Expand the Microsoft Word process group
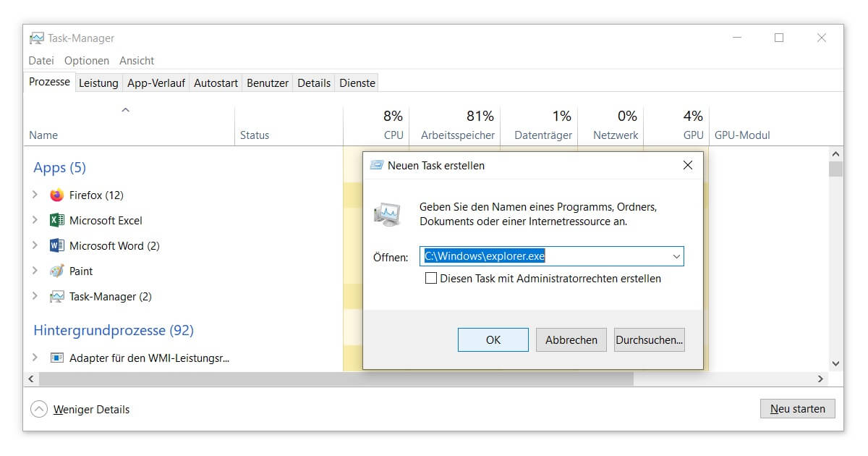The image size is (868, 456). (35, 246)
